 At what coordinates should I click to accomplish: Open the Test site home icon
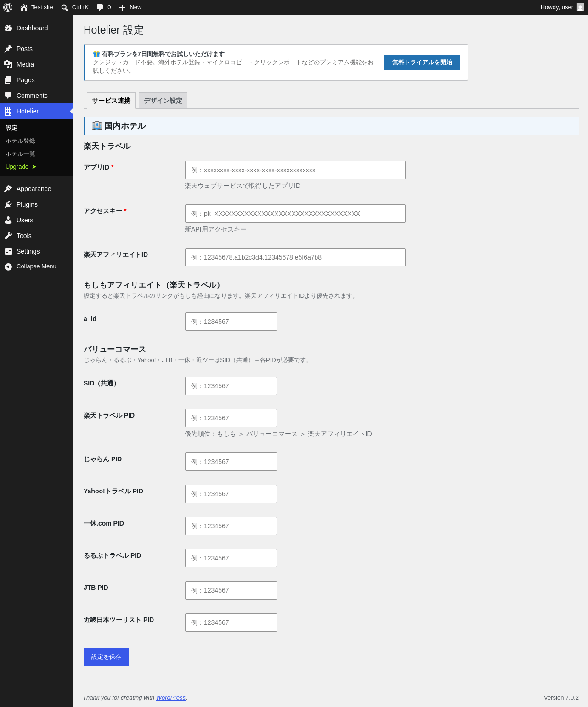pos(24,7)
